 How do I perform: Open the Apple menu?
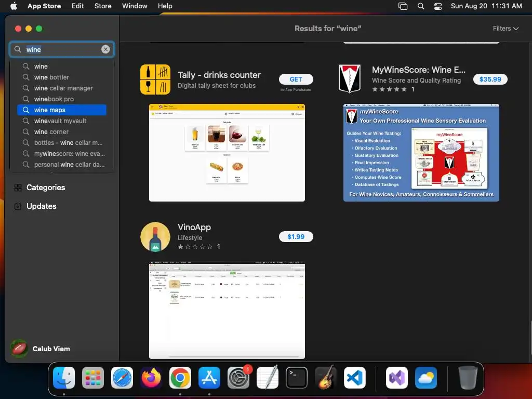[x=14, y=6]
